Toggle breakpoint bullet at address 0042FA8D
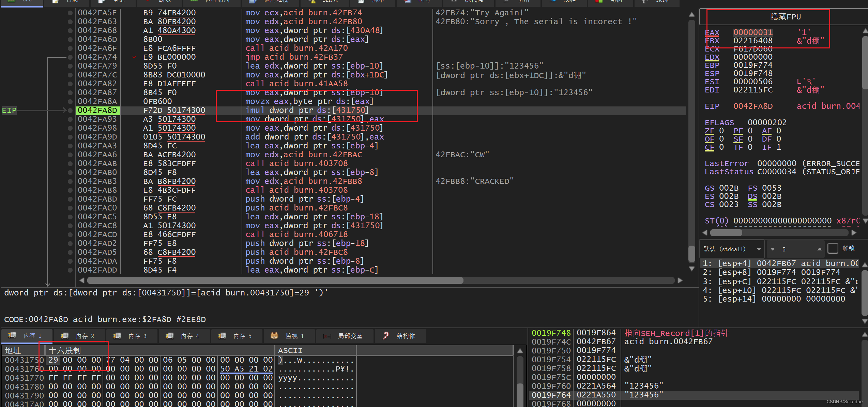Image resolution: width=868 pixels, height=407 pixels. click(x=70, y=110)
